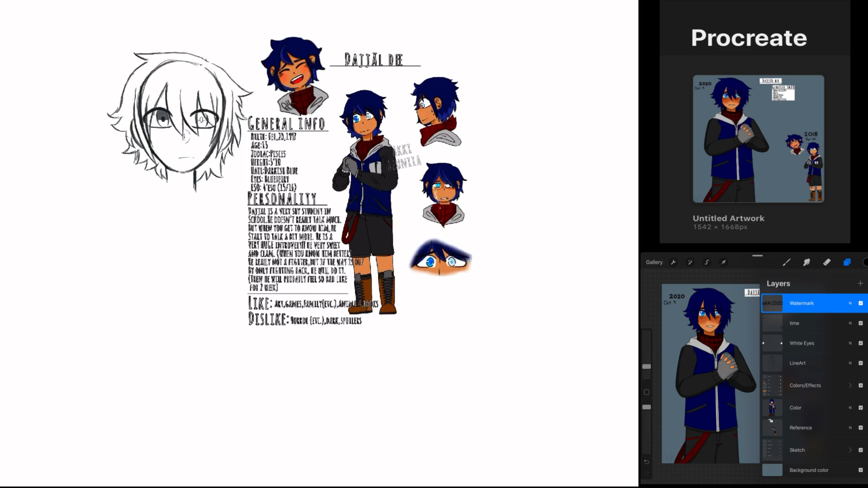
Task: Hide the Color layer
Action: [x=861, y=408]
